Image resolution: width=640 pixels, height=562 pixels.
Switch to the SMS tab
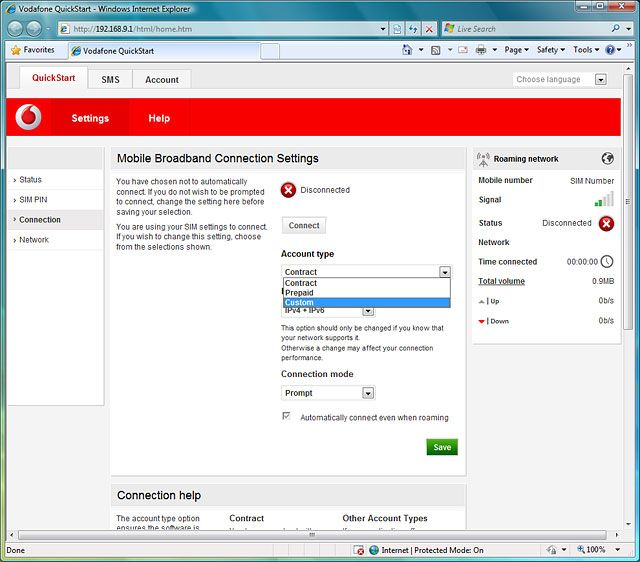click(110, 80)
